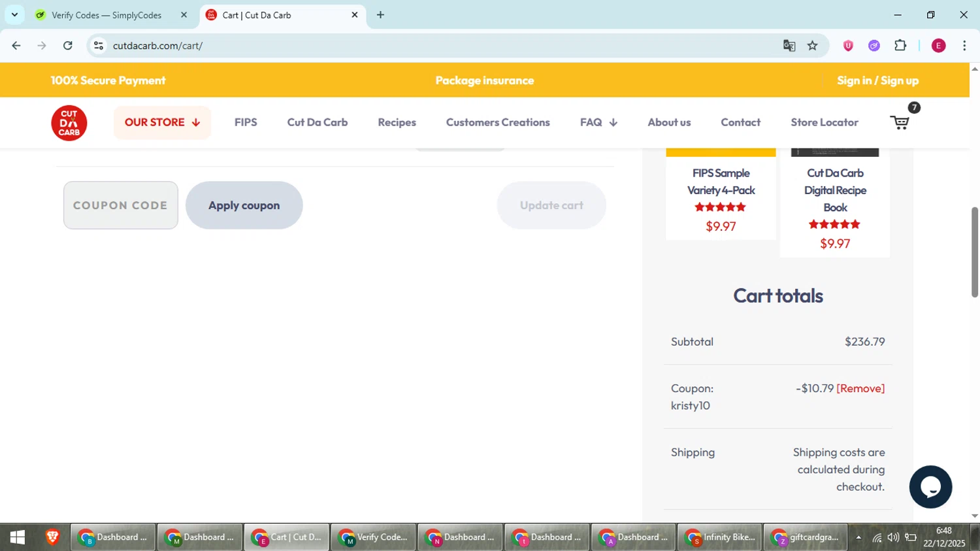Open the Windows Start menu
This screenshot has width=980, height=551.
(x=18, y=537)
